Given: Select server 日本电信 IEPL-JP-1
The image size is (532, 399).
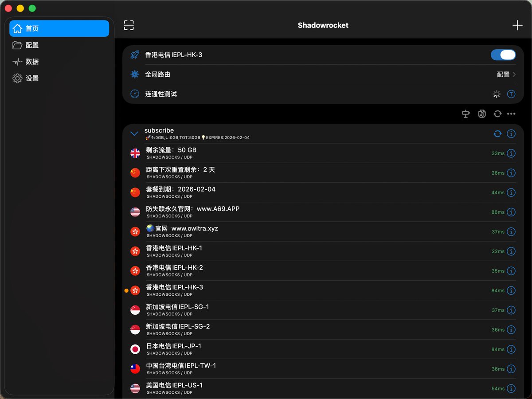Looking at the screenshot, I should click(x=323, y=349).
